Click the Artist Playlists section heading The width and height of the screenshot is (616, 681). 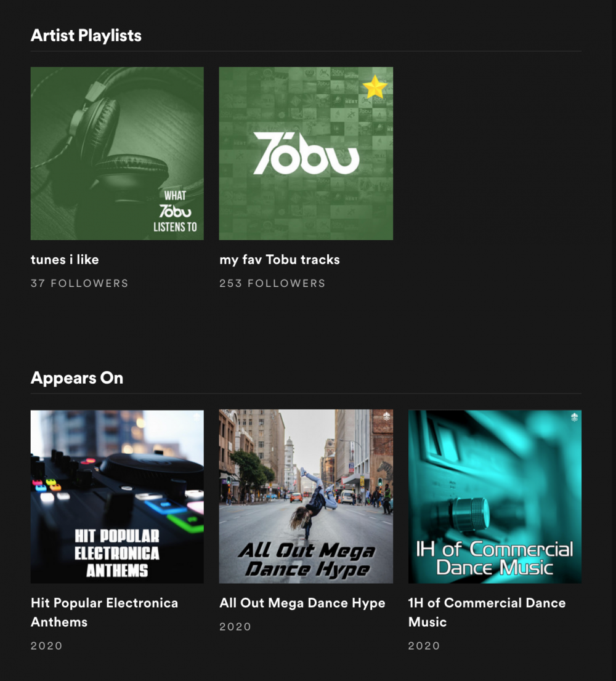[x=86, y=35]
